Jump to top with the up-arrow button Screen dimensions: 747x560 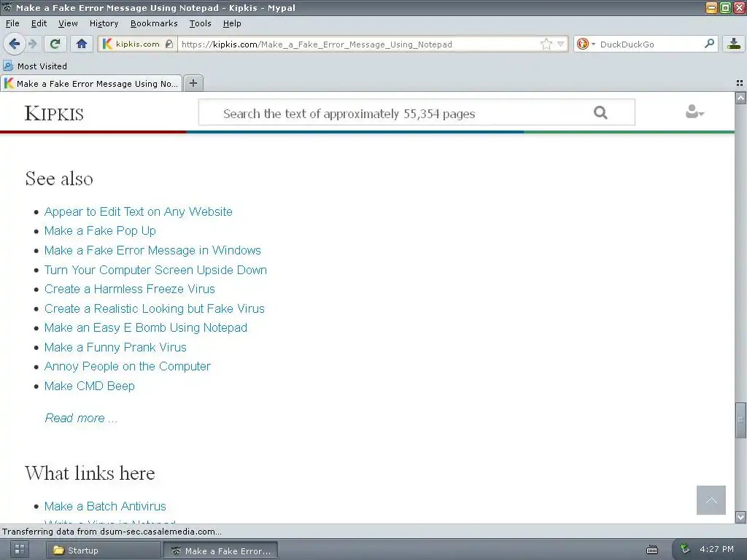[x=711, y=500]
